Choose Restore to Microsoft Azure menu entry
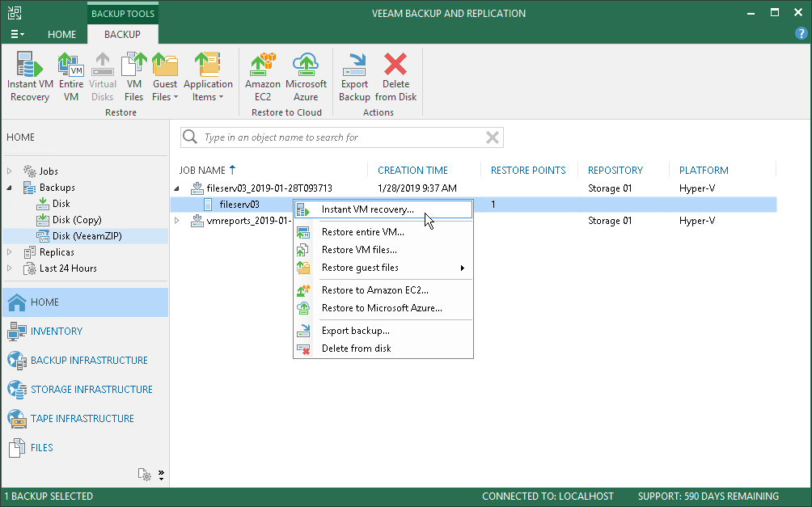This screenshot has height=507, width=812. coord(383,308)
